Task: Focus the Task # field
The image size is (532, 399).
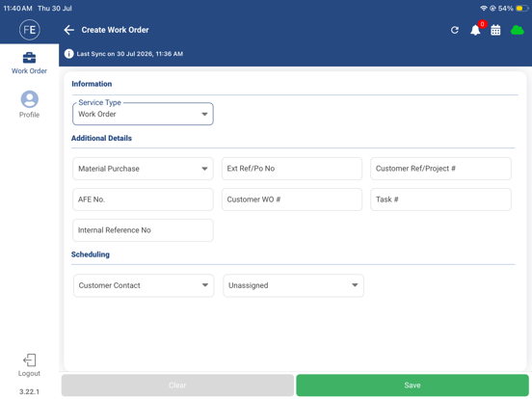Action: tap(440, 199)
